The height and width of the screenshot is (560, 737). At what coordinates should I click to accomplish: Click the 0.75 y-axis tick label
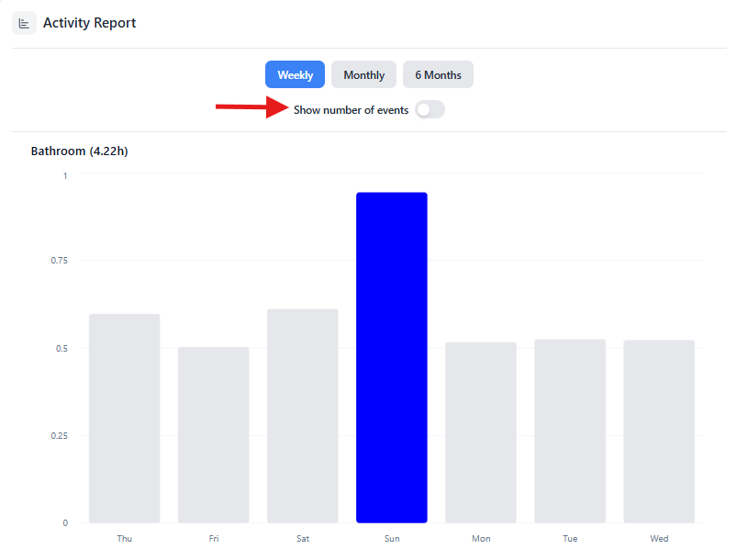(59, 261)
